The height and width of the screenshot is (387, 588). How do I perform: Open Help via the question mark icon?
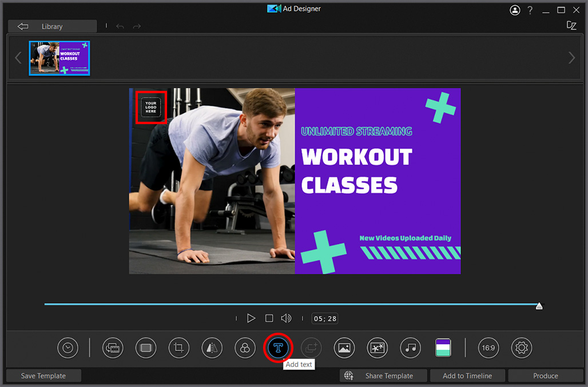tap(530, 10)
